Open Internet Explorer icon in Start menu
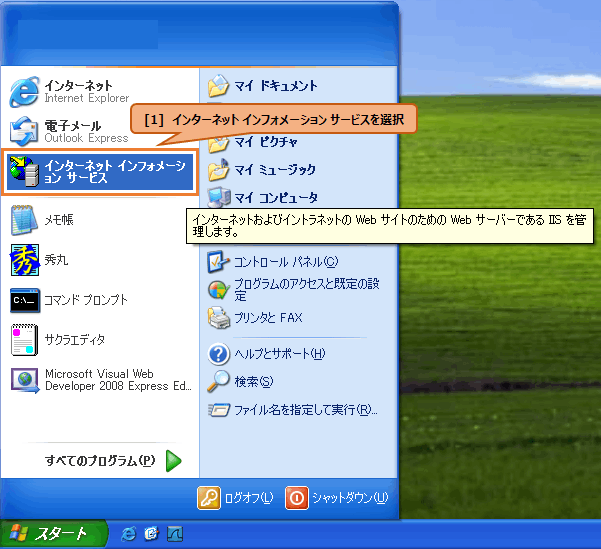The width and height of the screenshot is (601, 549). tap(24, 92)
